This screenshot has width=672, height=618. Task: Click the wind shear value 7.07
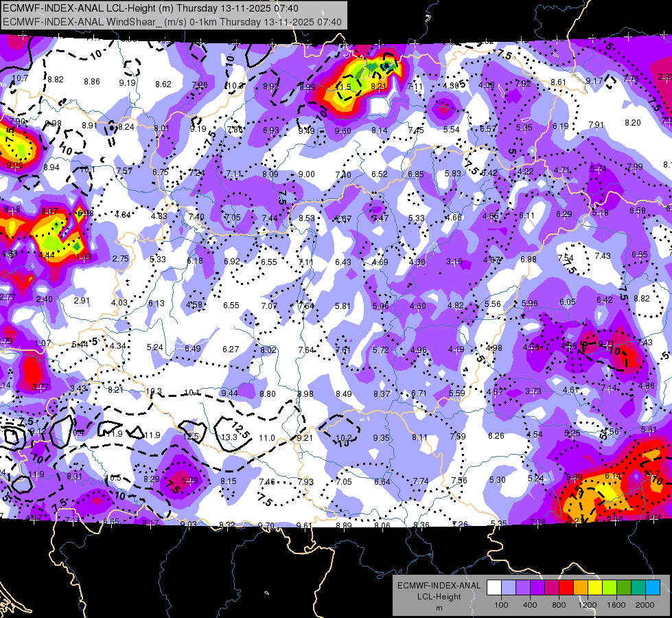[x=269, y=306]
